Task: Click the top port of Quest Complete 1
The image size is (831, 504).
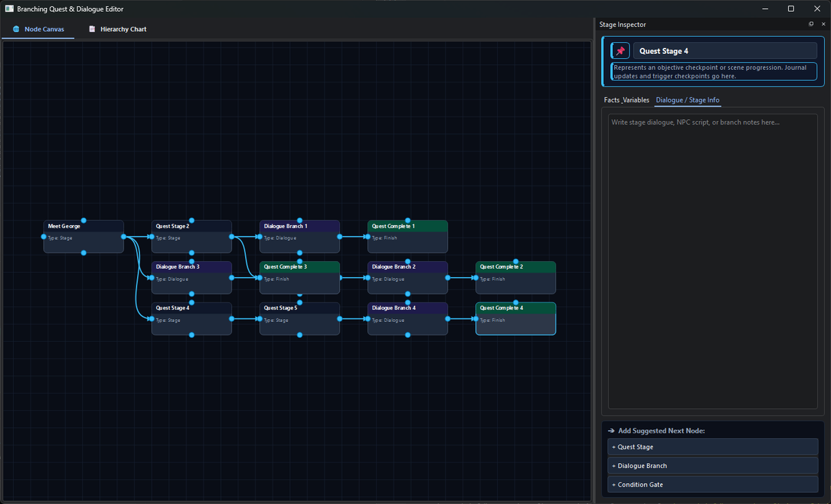Action: pyautogui.click(x=408, y=220)
